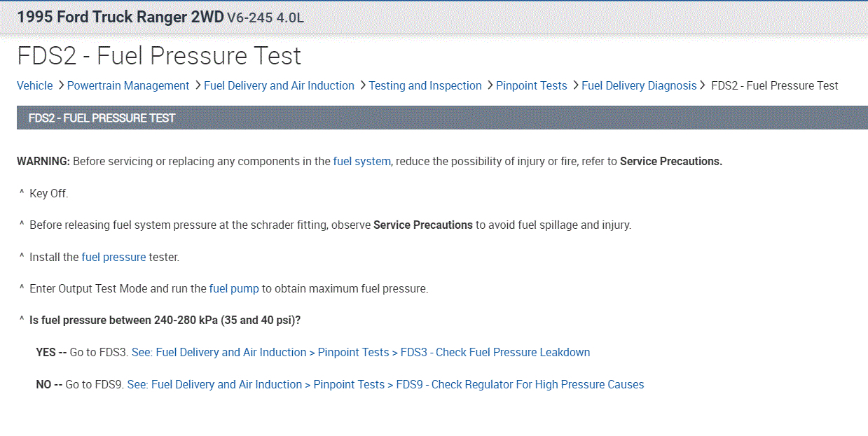Screen dimensions: 868x436
Task: Click the 'fuel pump' hyperlink
Action: click(x=234, y=288)
